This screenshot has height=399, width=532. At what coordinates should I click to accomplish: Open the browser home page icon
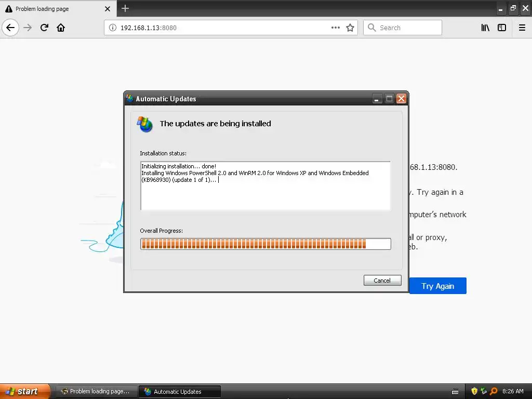tap(61, 28)
